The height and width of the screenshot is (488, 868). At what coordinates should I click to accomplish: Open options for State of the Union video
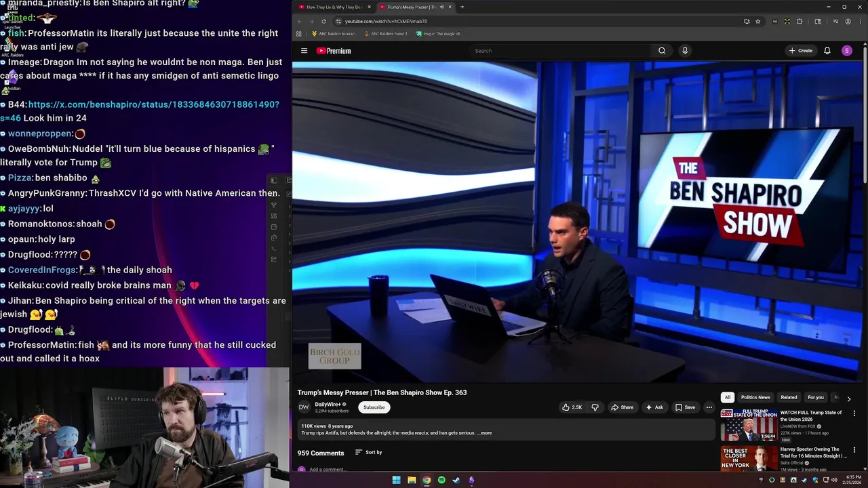coord(854,413)
